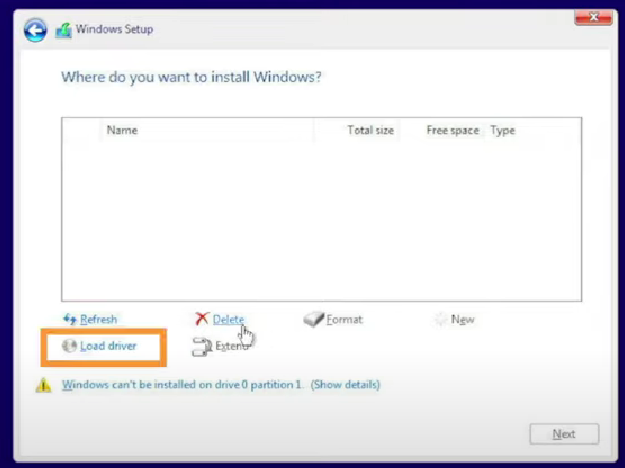
Task: Sort drives by Free space column
Action: 453,130
